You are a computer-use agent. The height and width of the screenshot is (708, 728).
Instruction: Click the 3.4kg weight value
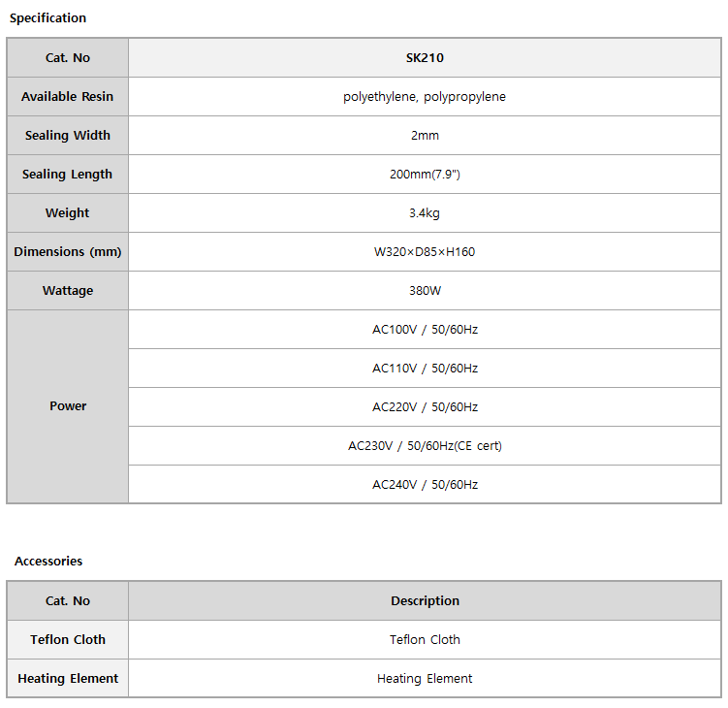tap(425, 212)
